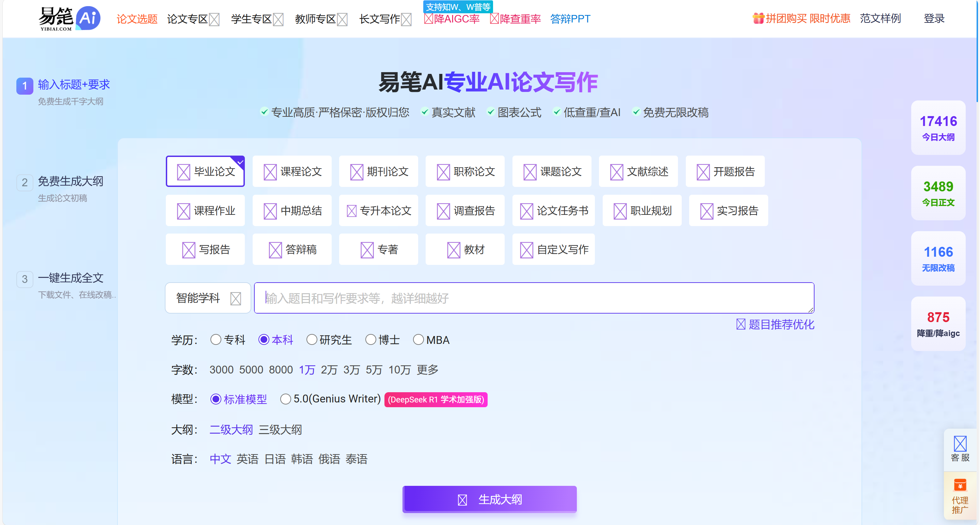Open the 智能学科 subject dropdown
This screenshot has height=525, width=980.
pyautogui.click(x=208, y=298)
